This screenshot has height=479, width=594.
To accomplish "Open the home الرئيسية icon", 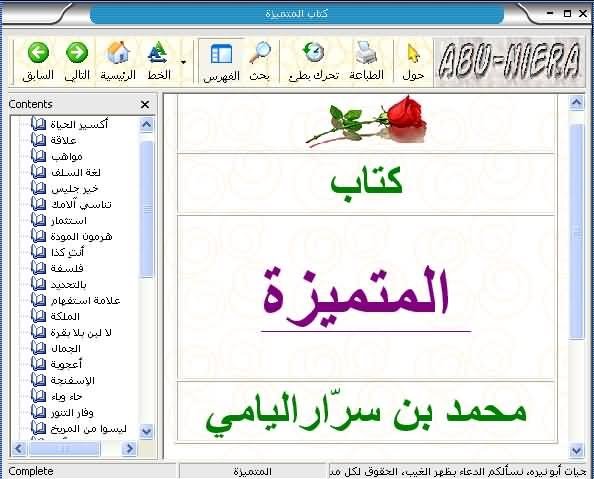I will (x=118, y=52).
